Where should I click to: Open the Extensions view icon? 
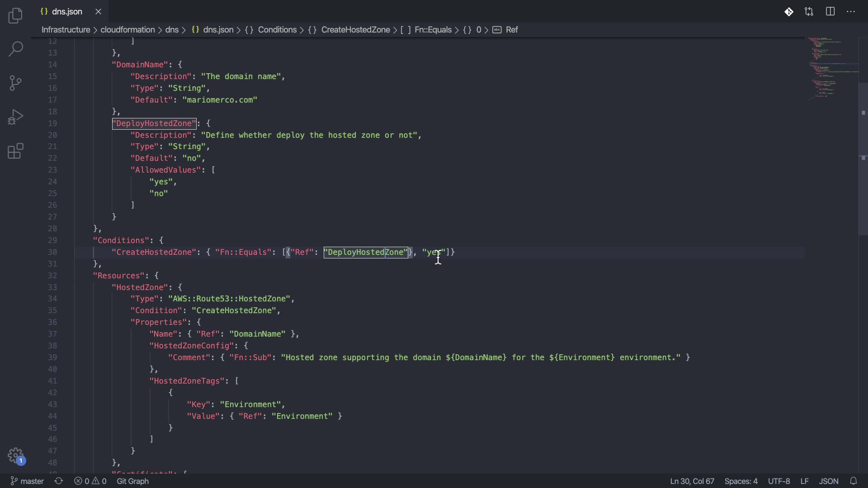[x=15, y=151]
